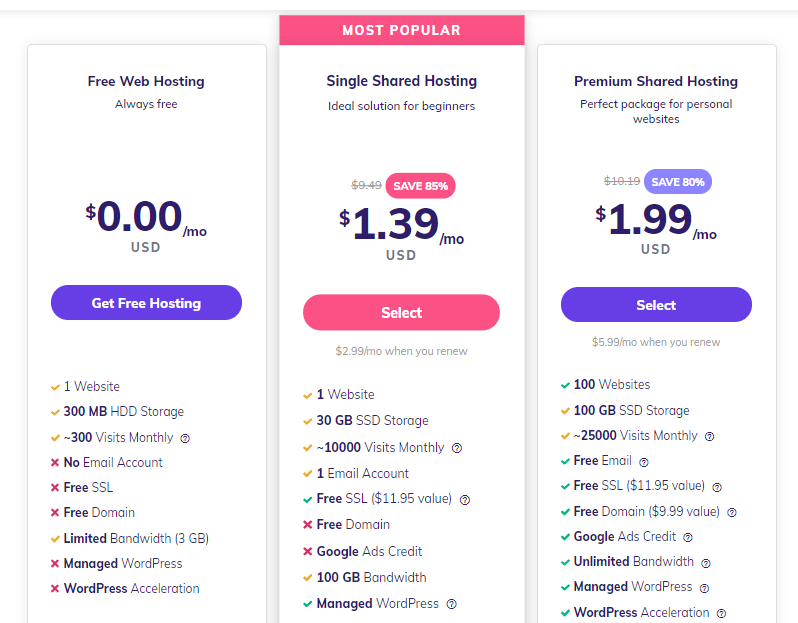798x623 pixels.
Task: Open help icon beside Single plan Managed WordPress
Action: click(x=451, y=604)
